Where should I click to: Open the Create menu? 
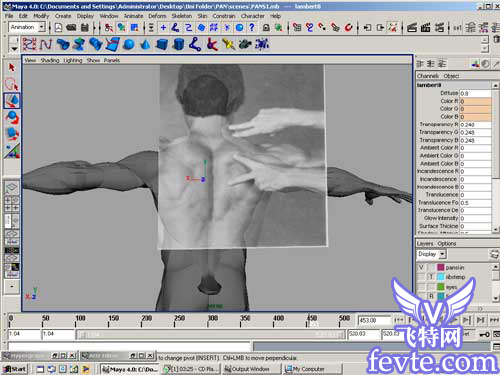[x=63, y=16]
